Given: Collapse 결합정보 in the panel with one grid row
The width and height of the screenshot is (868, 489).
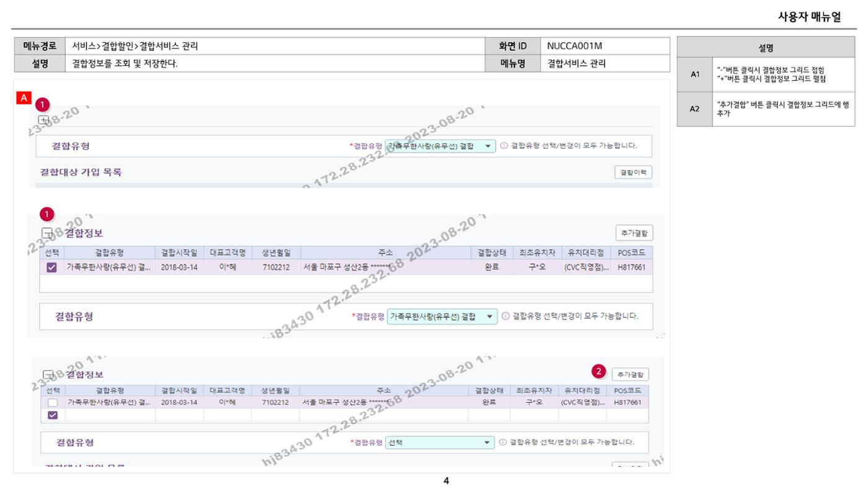Looking at the screenshot, I should point(46,233).
